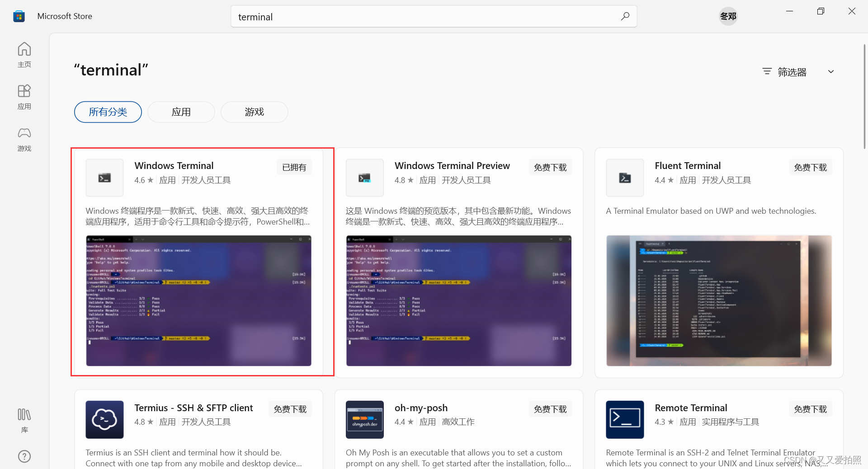The width and height of the screenshot is (868, 469).
Task: Click the Windows Terminal app icon
Action: pyautogui.click(x=104, y=178)
